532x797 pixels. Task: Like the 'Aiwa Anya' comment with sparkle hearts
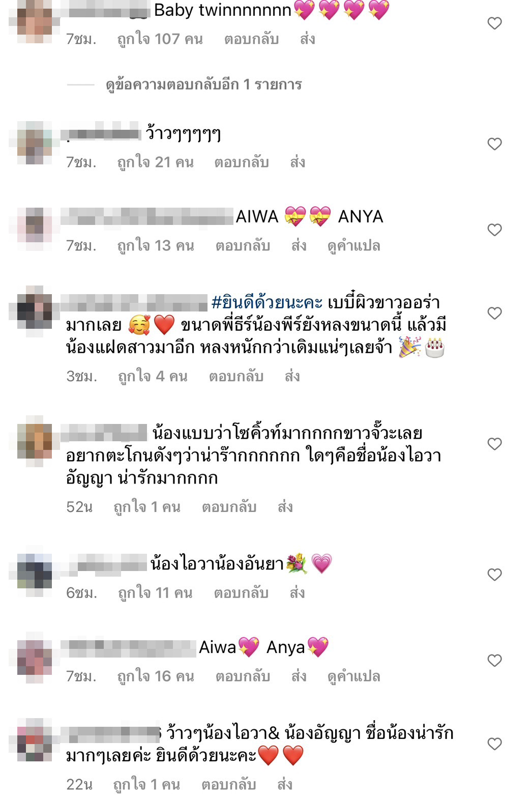[x=494, y=661]
